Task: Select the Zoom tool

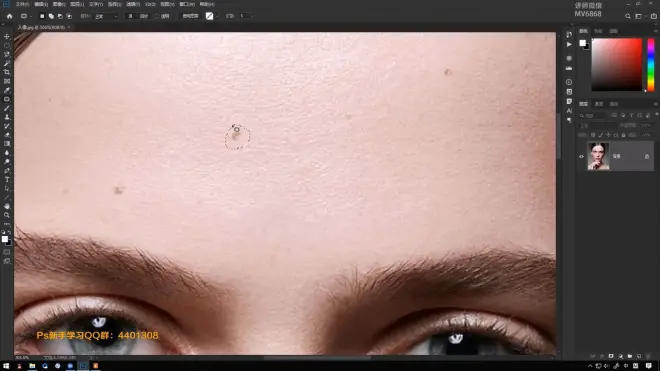Action: (x=7, y=215)
